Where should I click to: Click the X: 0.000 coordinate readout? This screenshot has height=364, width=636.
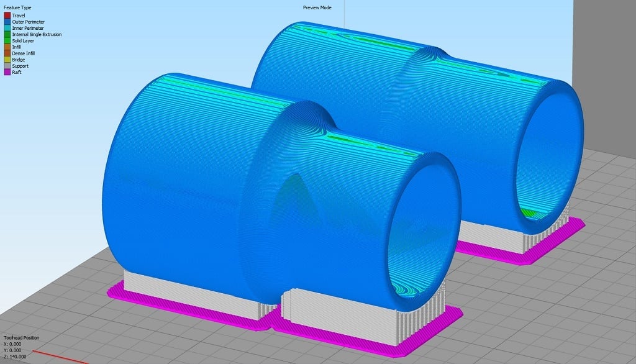(x=12, y=344)
